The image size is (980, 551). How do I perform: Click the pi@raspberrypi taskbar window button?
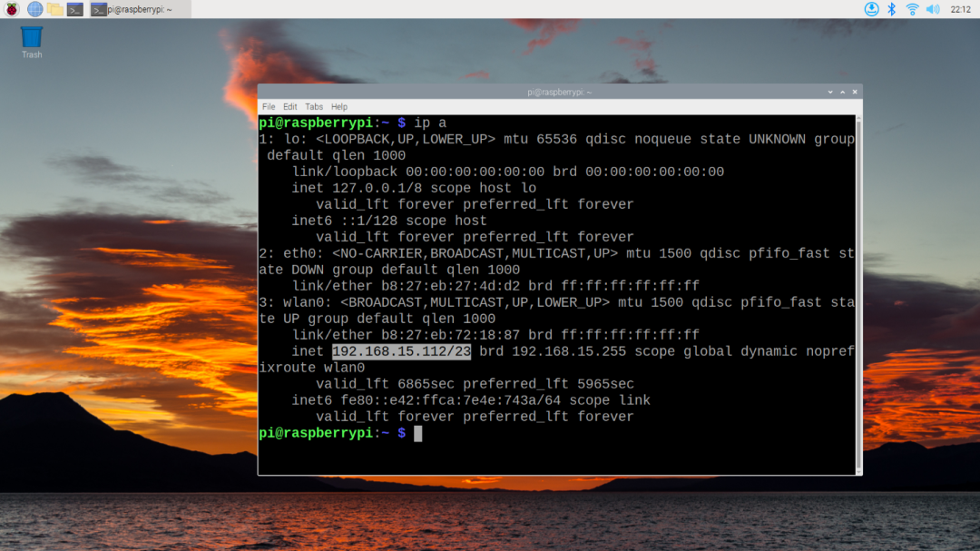[x=133, y=9]
